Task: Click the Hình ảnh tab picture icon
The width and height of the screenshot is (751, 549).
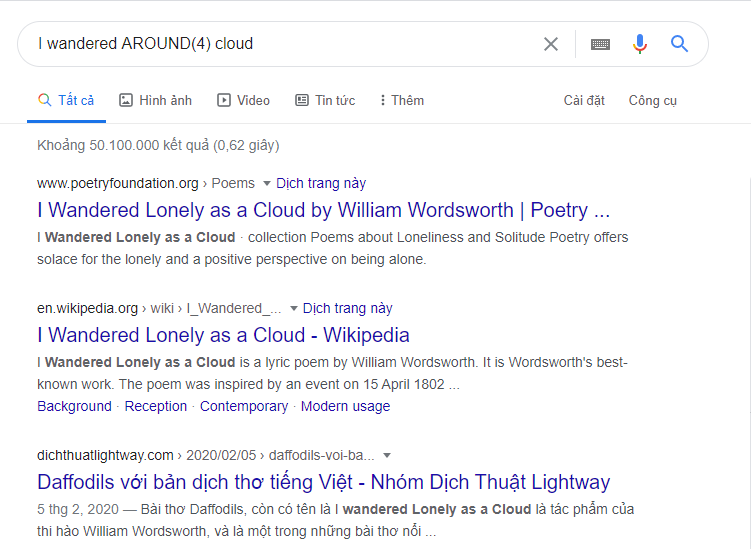Action: click(125, 100)
